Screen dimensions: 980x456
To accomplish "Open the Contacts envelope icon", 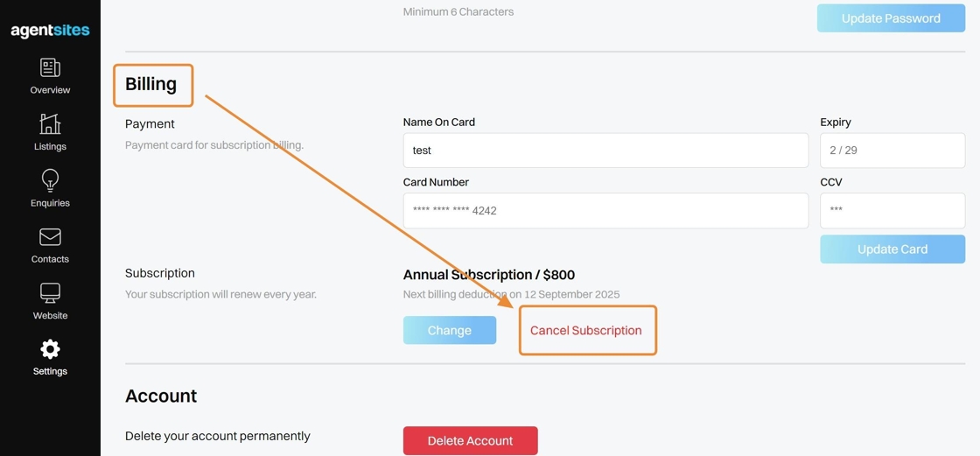I will [x=50, y=237].
